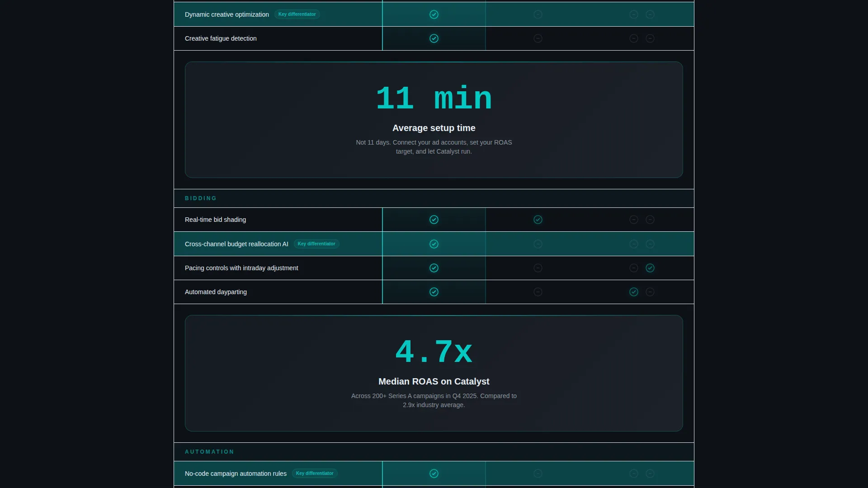Click the highlighted-column checkmark for Real-time bid shading
Image resolution: width=868 pixels, height=488 pixels.
point(434,220)
